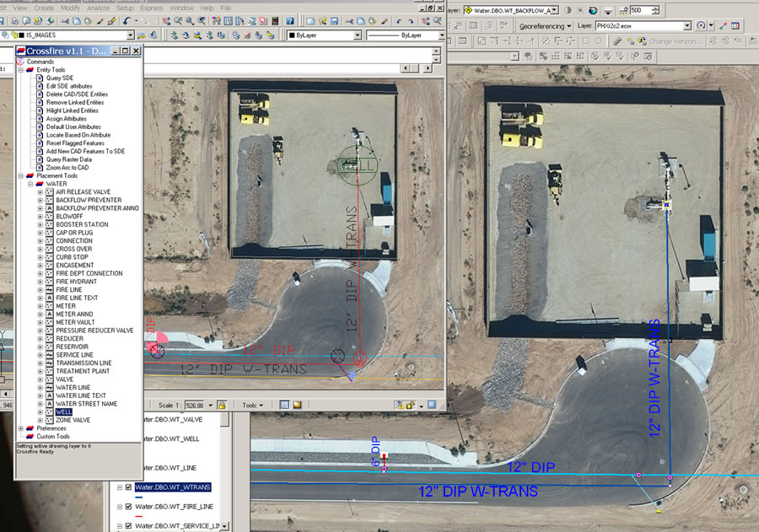Click the blue Help question mark icon
The image size is (759, 532).
coord(290,21)
